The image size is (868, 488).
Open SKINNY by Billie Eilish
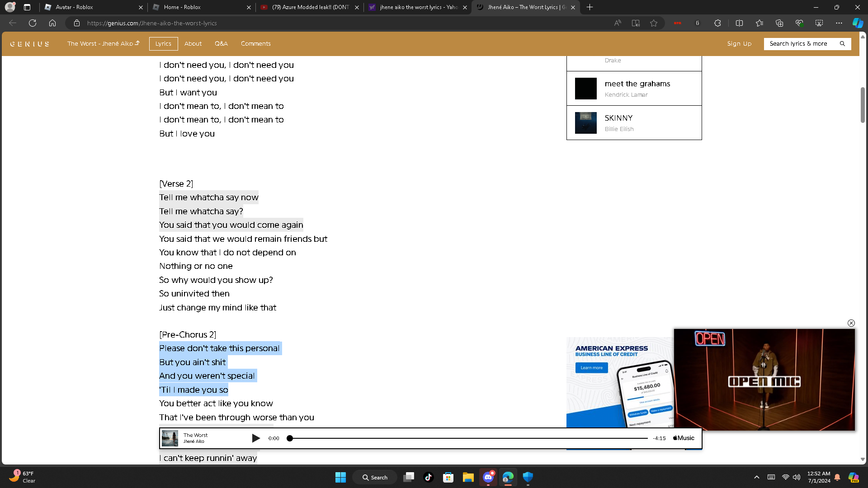[x=634, y=123]
